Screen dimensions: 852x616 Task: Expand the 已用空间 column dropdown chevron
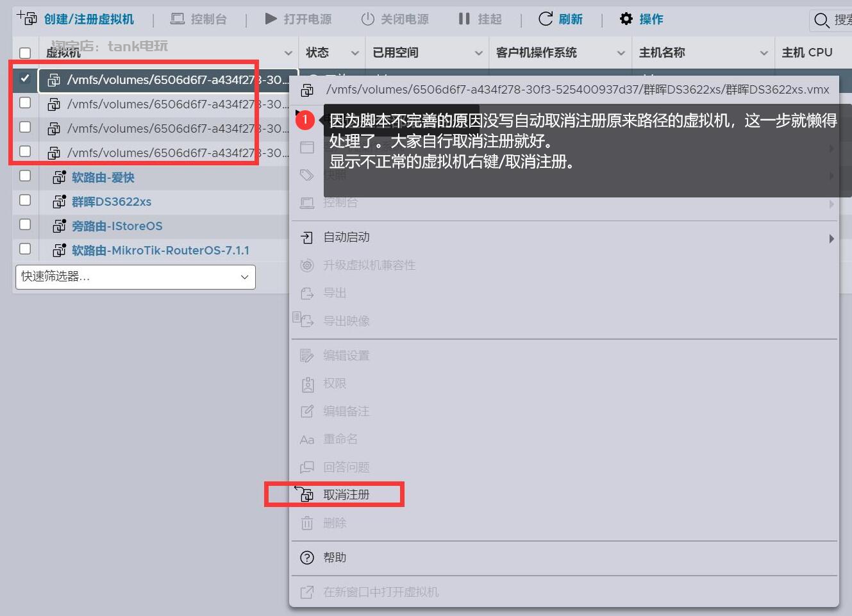[x=479, y=53]
